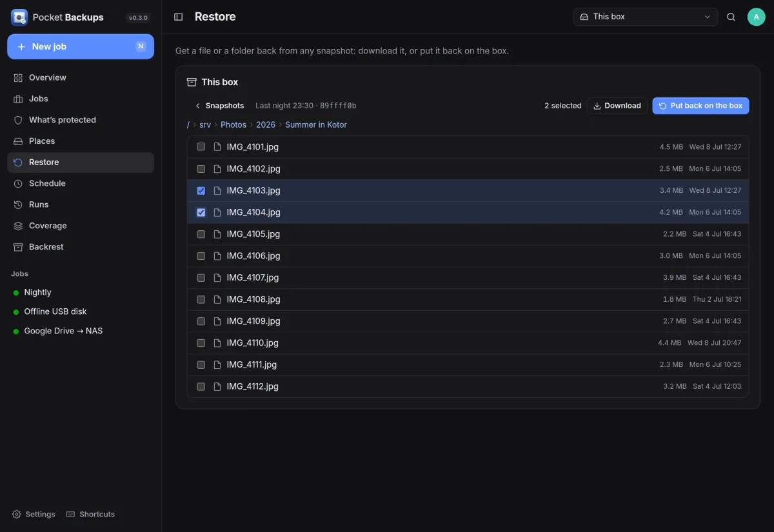
Task: Open search with the magnifier icon
Action: [731, 17]
